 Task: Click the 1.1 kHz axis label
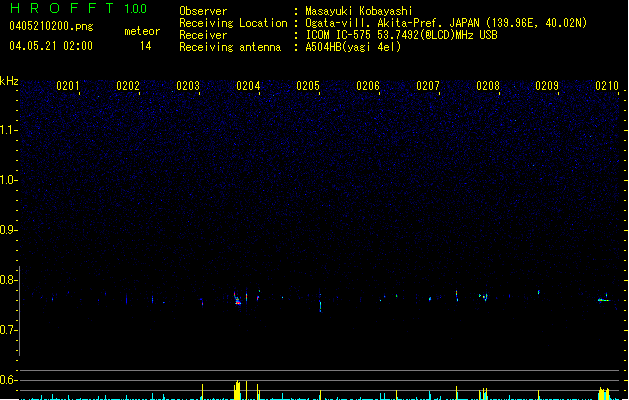(x=8, y=130)
